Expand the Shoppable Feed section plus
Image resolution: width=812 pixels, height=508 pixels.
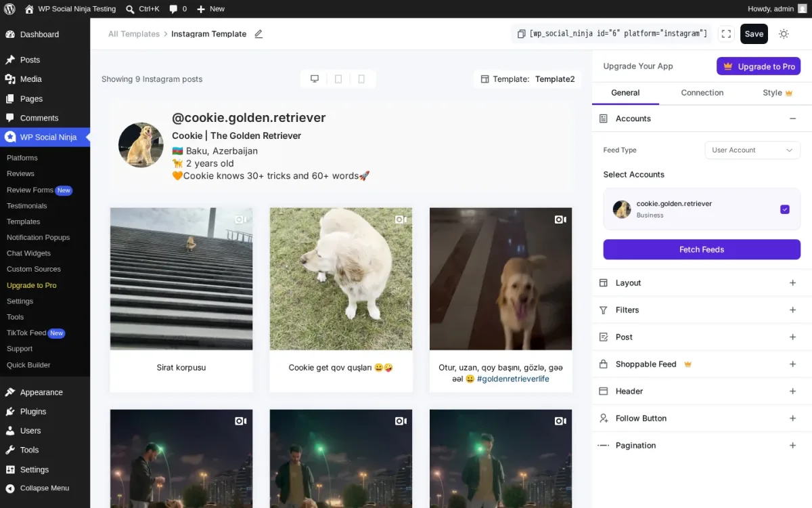pos(792,364)
